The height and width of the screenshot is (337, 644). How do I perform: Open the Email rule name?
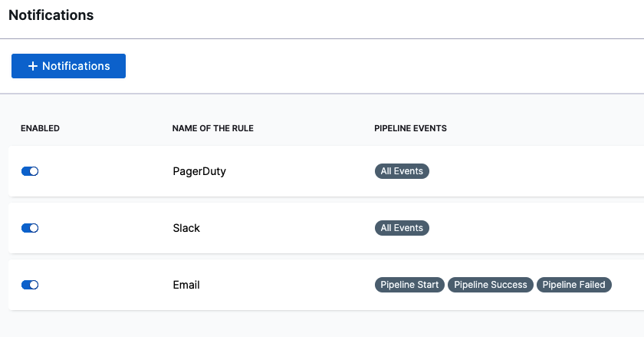[186, 285]
